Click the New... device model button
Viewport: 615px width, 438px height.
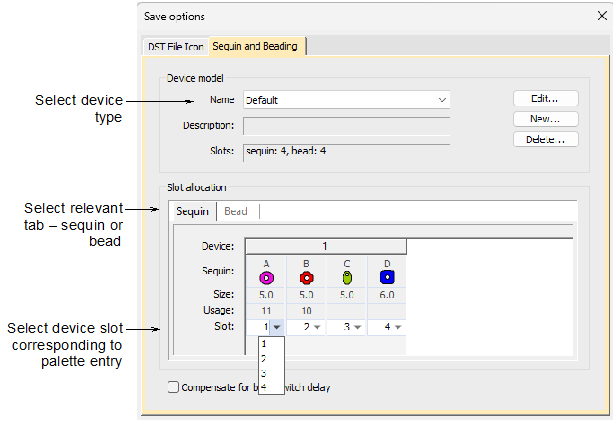point(545,119)
